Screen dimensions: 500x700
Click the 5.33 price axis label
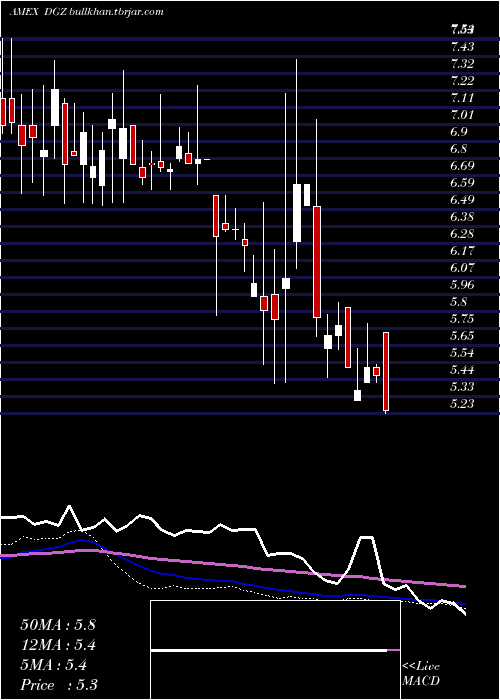pos(462,387)
